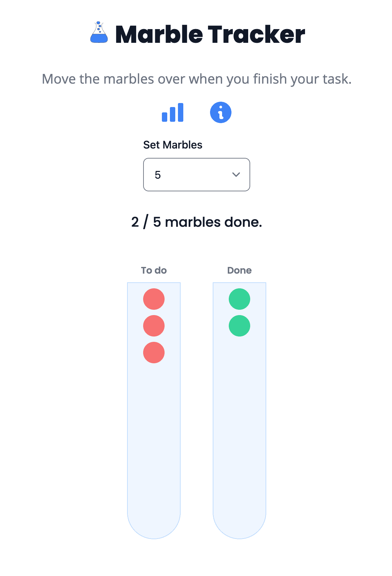Move the top red marble in To do
Viewport: 392px width, 576px height.
coord(154,299)
